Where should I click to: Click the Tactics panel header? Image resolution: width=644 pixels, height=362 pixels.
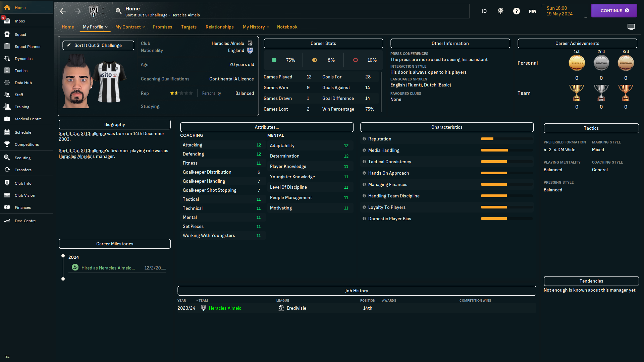[x=591, y=128]
